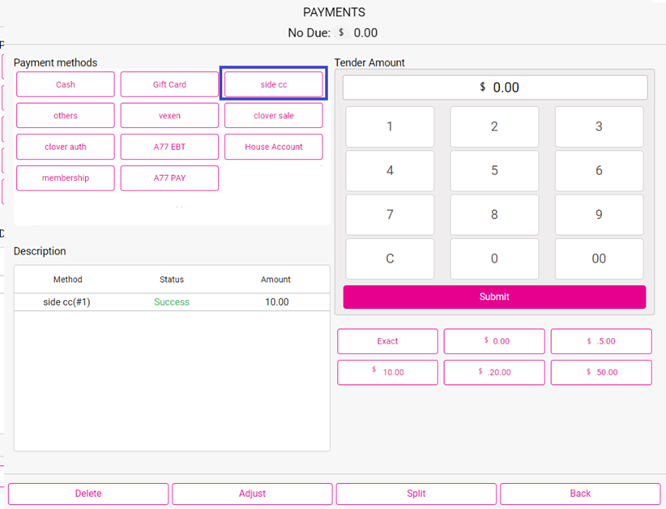Image resolution: width=666 pixels, height=509 pixels.
Task: Select the side cc payment method
Action: (x=273, y=85)
